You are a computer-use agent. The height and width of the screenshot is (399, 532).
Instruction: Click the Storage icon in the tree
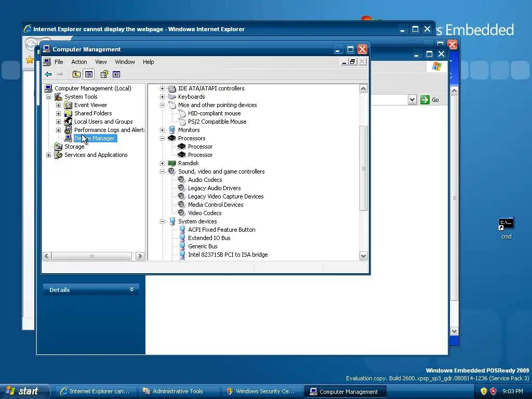tap(58, 147)
